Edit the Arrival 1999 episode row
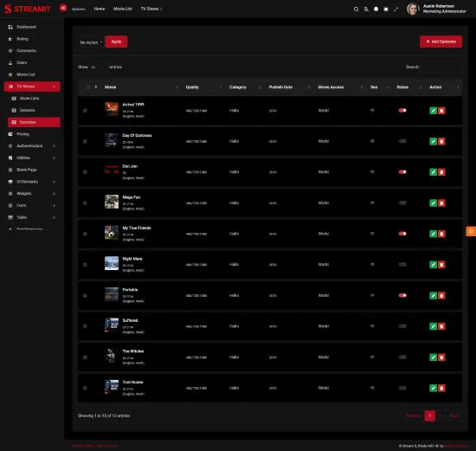The width and height of the screenshot is (476, 451). point(434,111)
